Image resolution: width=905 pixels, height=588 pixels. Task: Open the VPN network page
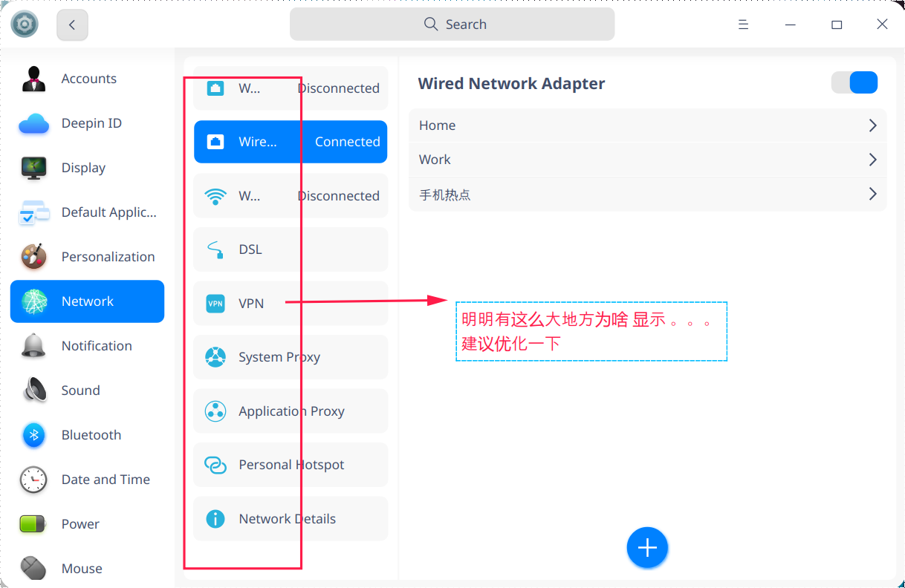[291, 303]
